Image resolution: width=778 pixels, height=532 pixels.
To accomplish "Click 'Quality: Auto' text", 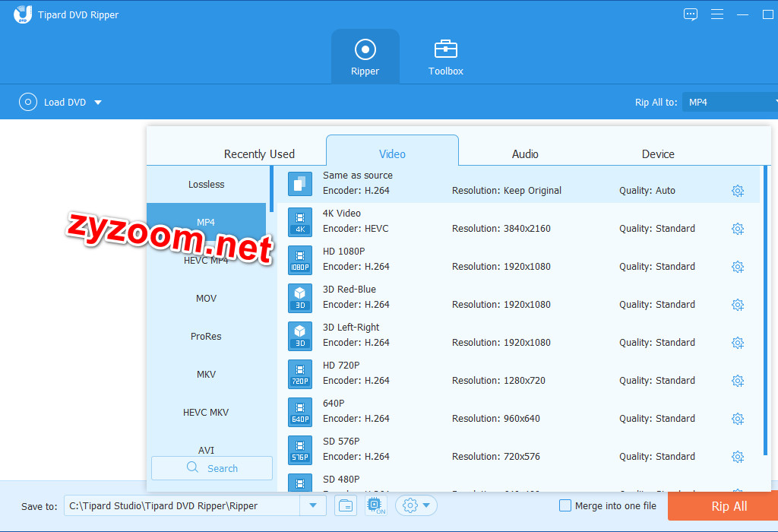I will pyautogui.click(x=647, y=191).
